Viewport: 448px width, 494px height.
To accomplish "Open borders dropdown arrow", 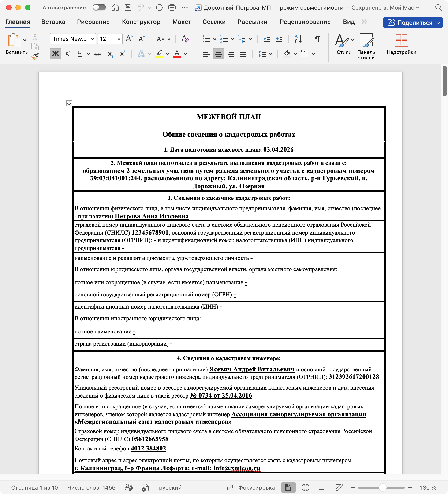I will (313, 54).
